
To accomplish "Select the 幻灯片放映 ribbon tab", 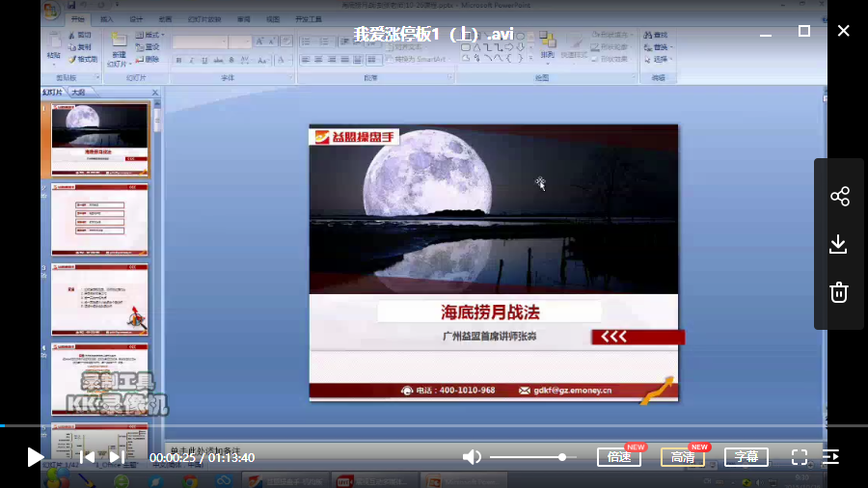I will tap(204, 19).
